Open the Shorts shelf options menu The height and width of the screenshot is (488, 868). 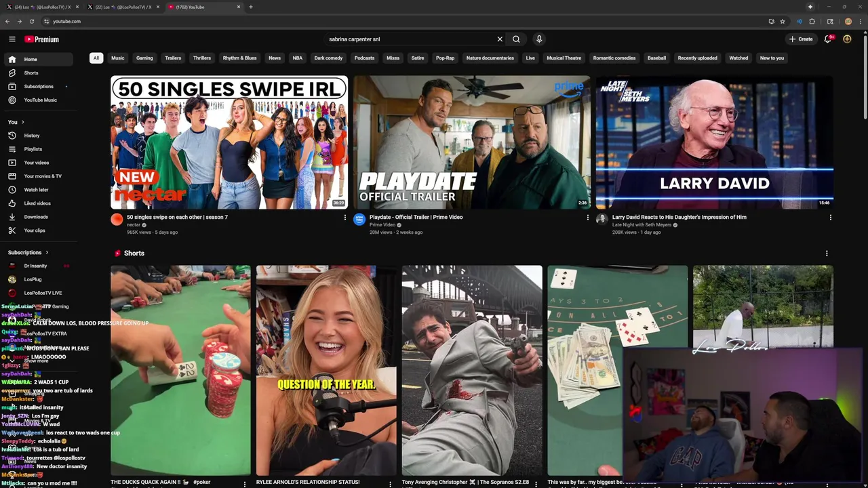pyautogui.click(x=826, y=253)
